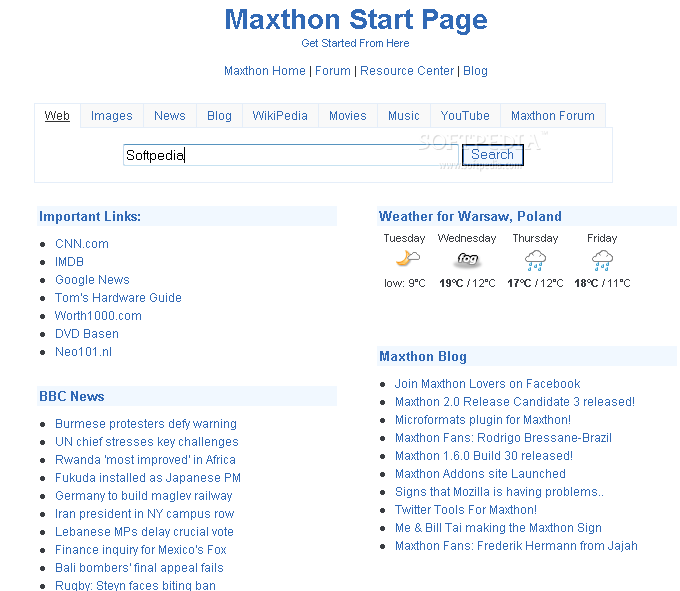
Task: Open Join Maxthon Lovers on Facebook
Action: pyautogui.click(x=487, y=384)
